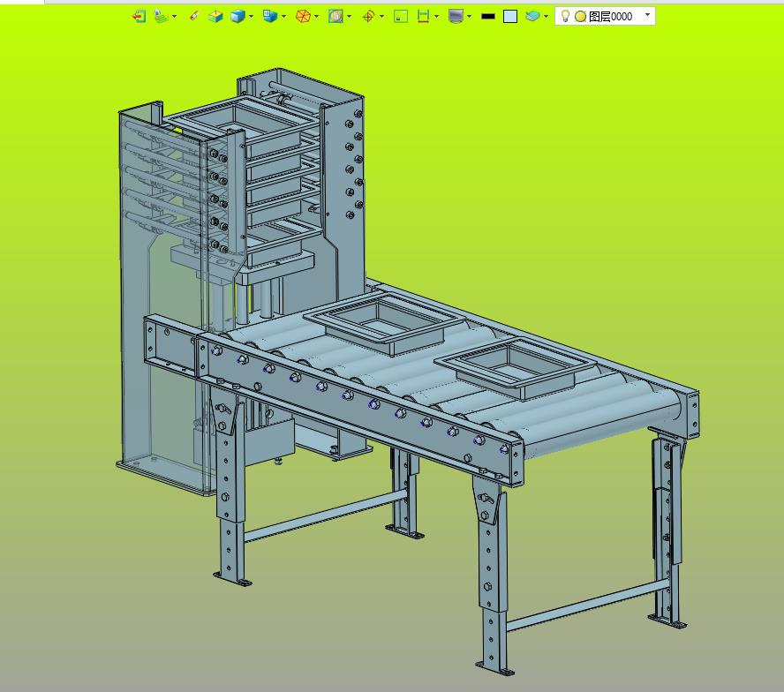The width and height of the screenshot is (784, 692).
Task: Click the blue view orientation cube icon
Action: point(270,17)
